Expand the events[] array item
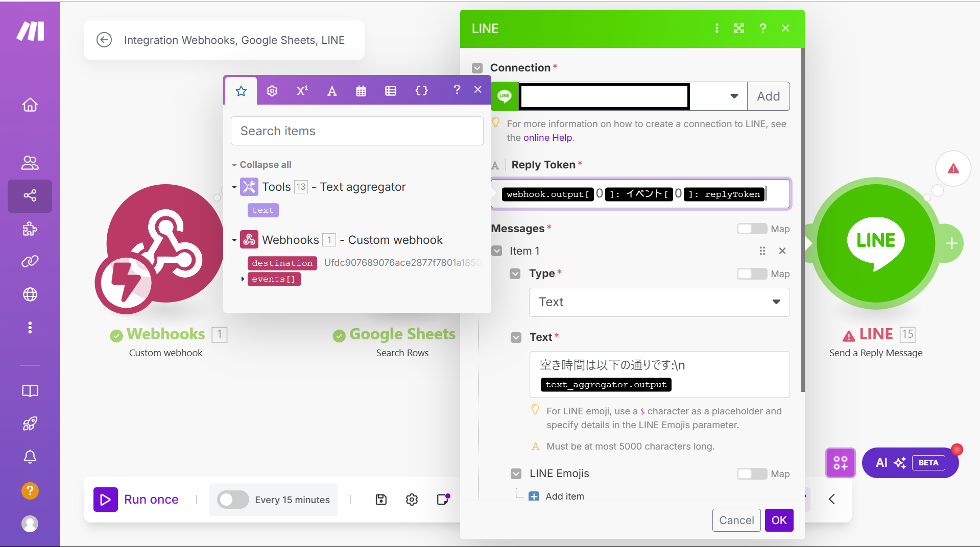Viewport: 980px width, 547px height. pos(243,279)
